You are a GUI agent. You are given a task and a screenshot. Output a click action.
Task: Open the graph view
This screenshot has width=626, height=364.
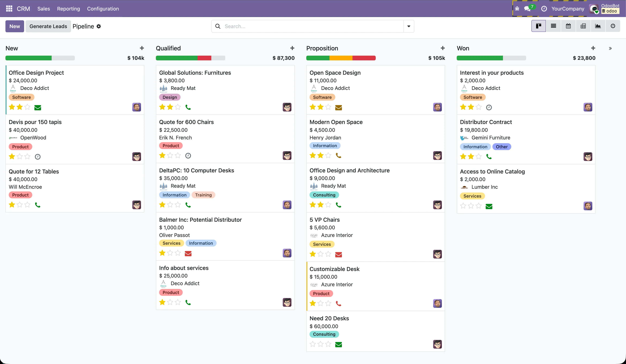click(x=598, y=26)
